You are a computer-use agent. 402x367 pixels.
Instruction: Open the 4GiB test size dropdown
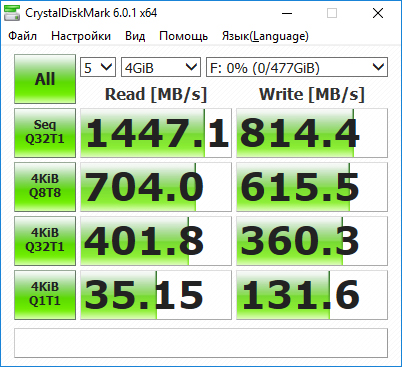[x=161, y=67]
